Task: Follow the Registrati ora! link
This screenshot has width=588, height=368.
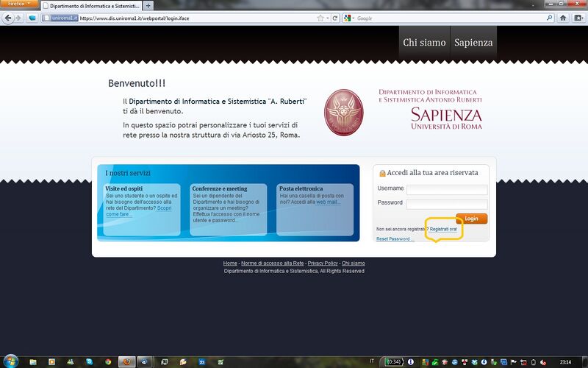Action: click(x=443, y=229)
